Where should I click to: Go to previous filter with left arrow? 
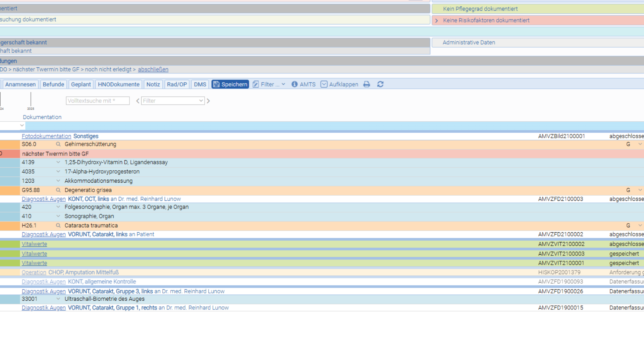pyautogui.click(x=138, y=101)
